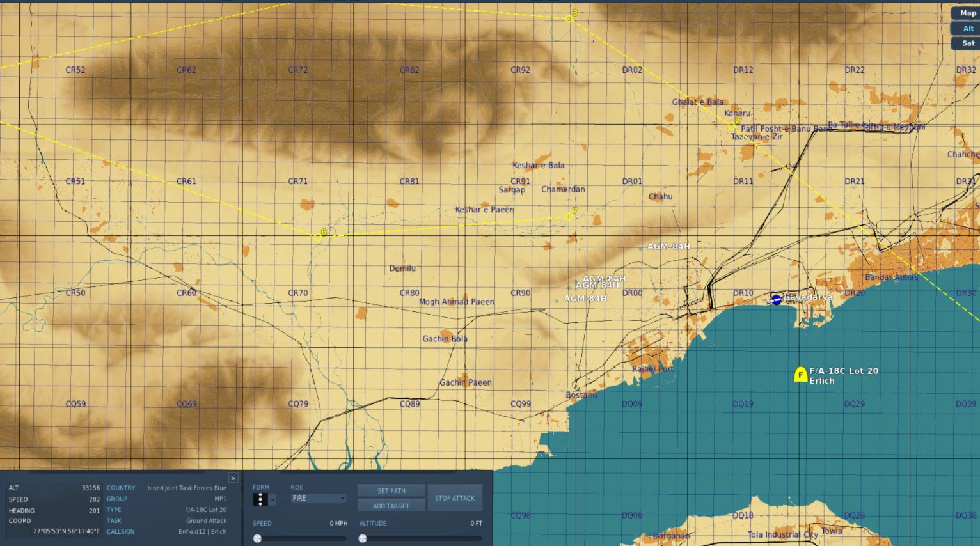Click the Bandar Abbas city label on map
Viewport: 980px width, 546px height.
891,277
